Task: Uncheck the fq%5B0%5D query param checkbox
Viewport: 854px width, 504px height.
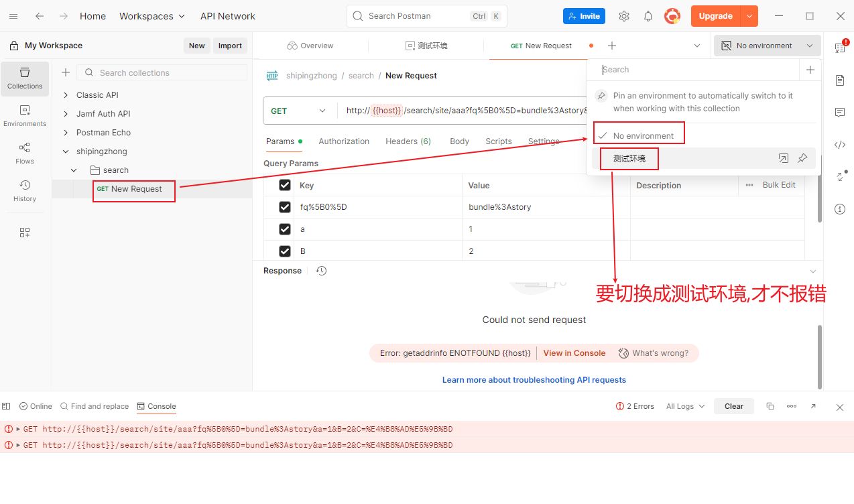Action: click(x=285, y=207)
